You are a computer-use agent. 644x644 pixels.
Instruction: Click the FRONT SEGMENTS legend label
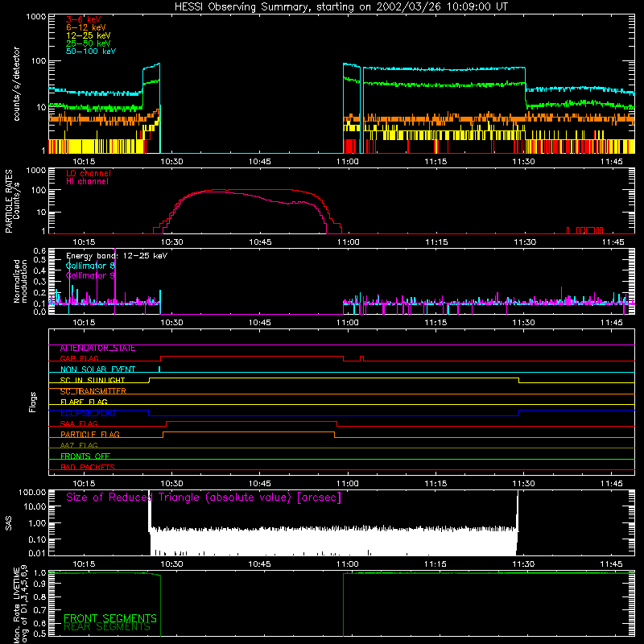click(x=110, y=618)
